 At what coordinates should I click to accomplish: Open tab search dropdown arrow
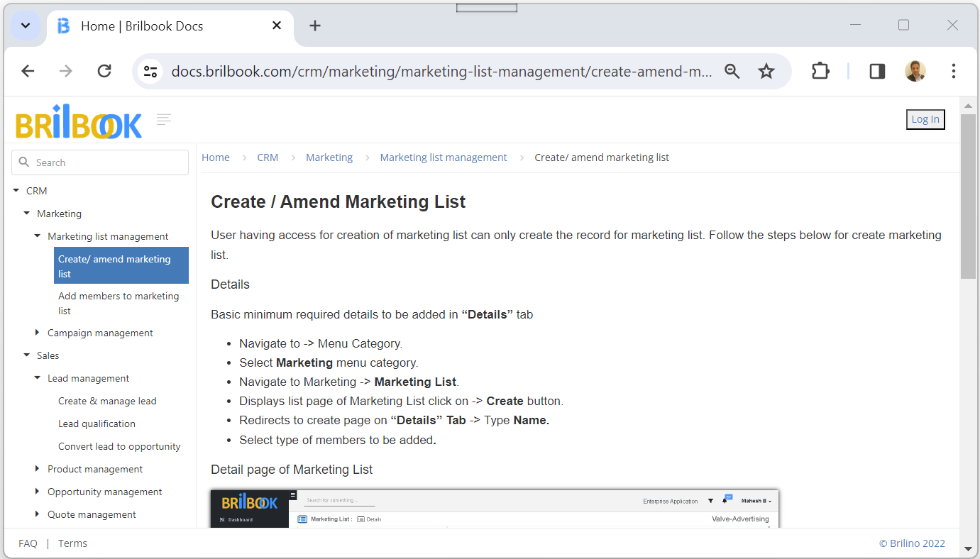click(x=26, y=26)
